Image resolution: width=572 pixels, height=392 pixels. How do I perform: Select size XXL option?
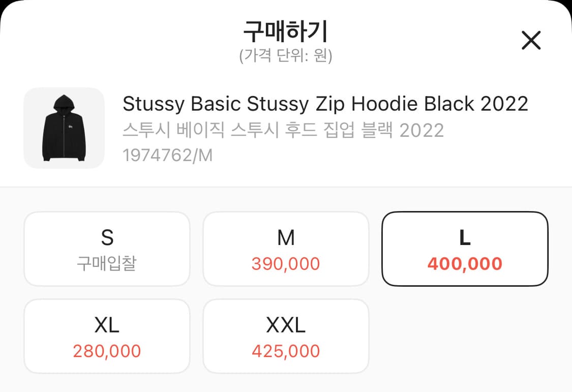tap(286, 337)
